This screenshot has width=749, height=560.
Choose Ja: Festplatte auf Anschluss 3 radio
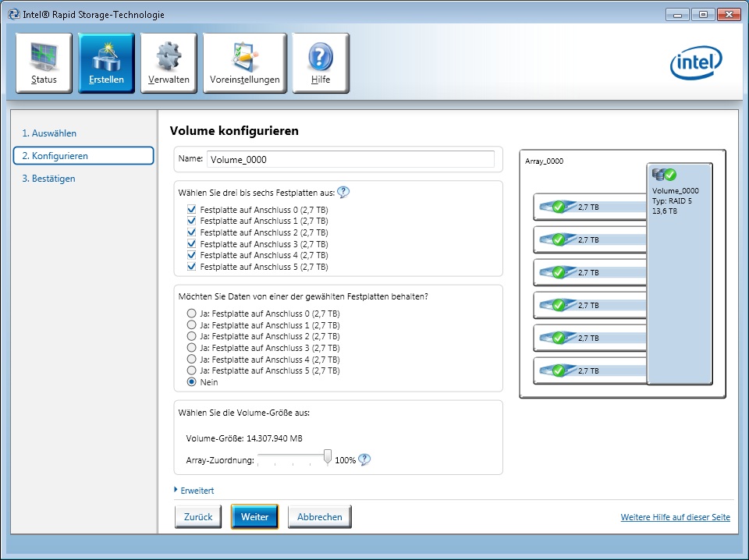tap(192, 348)
